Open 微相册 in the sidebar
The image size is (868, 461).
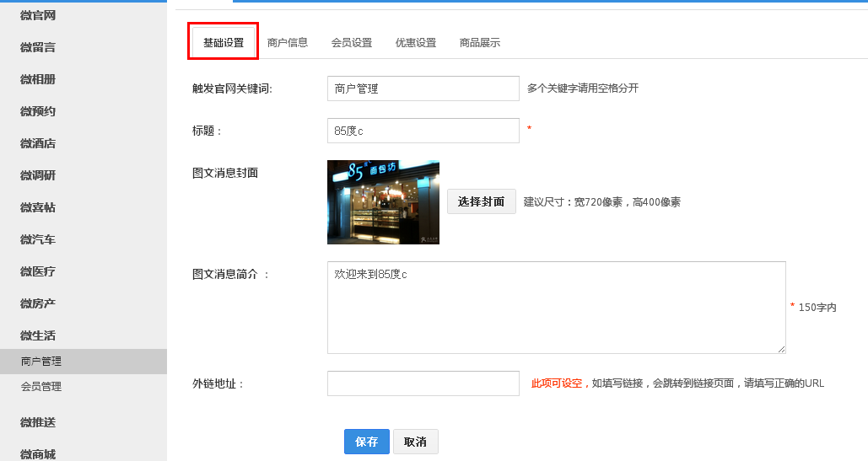(x=38, y=79)
